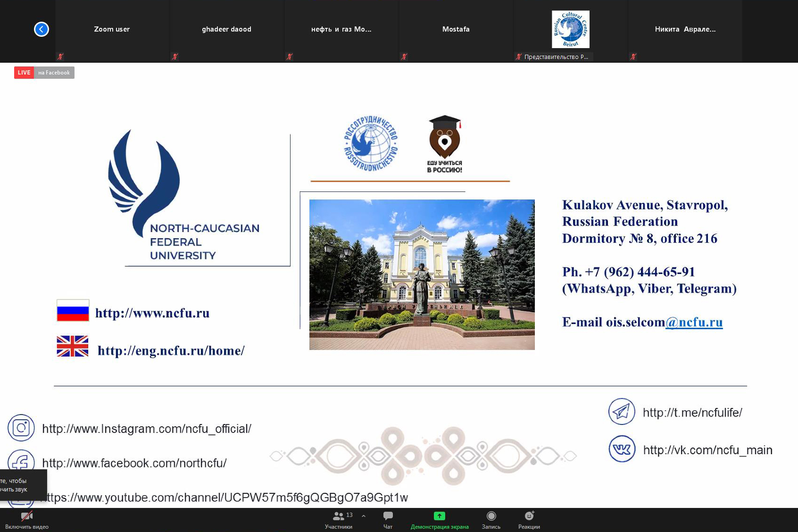Click muted mic icon on ghadeer daood tile
The height and width of the screenshot is (532, 798).
[x=175, y=57]
